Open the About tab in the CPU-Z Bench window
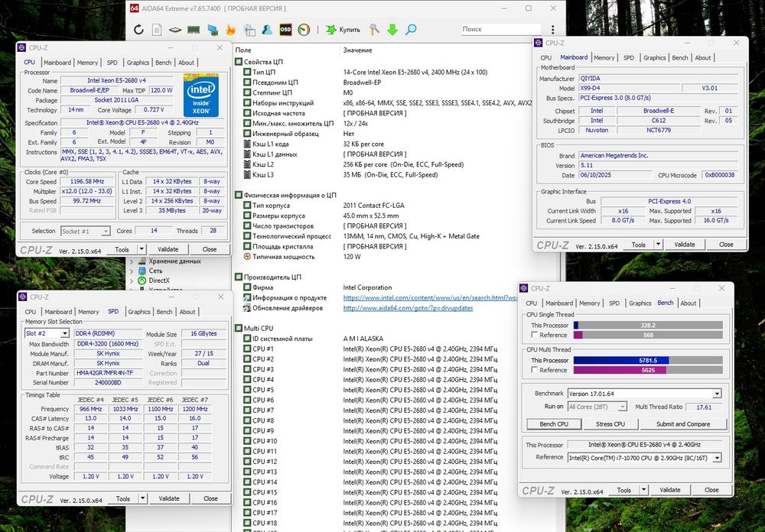 point(688,303)
